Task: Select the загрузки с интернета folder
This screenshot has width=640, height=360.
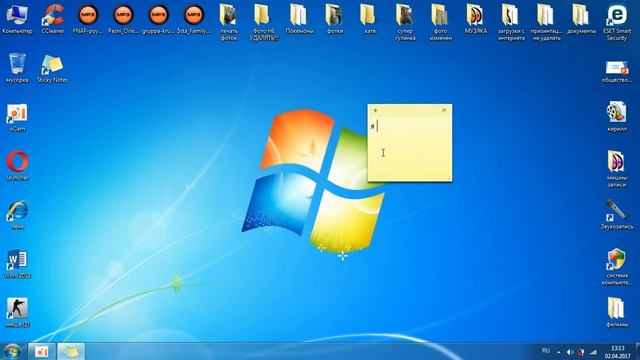Action: coord(511,22)
